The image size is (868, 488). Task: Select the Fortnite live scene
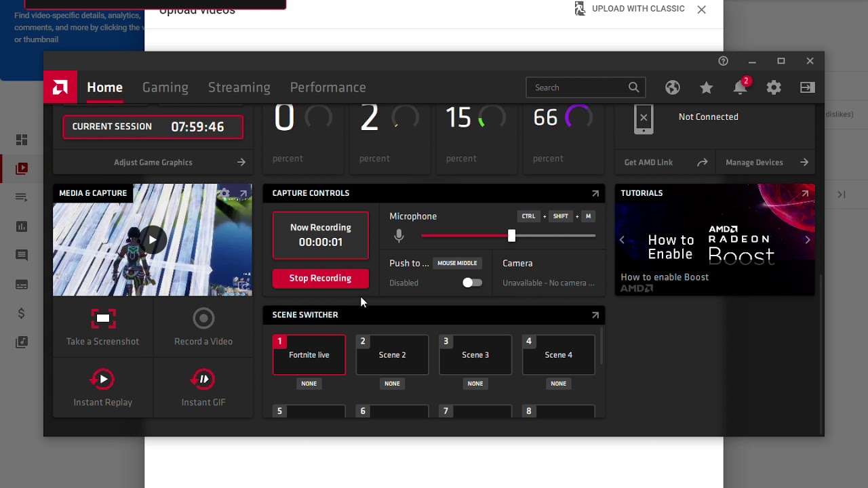click(309, 355)
